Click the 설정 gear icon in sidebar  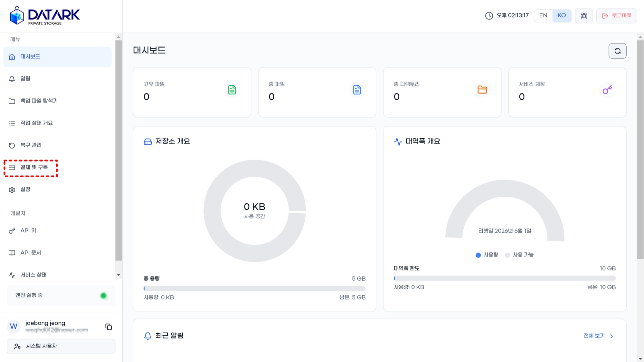coord(12,190)
